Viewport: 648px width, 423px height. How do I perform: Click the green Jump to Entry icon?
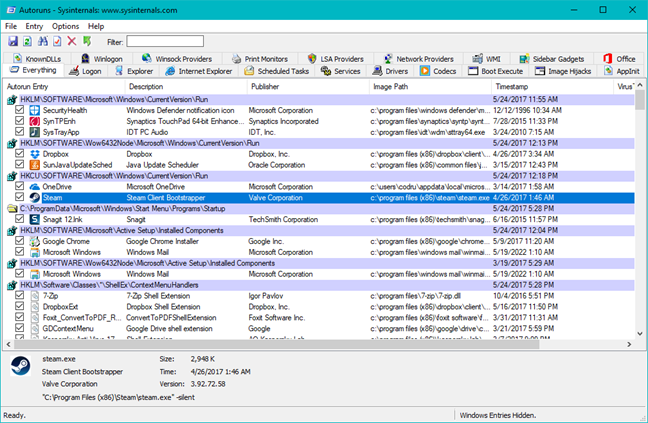pyautogui.click(x=87, y=41)
